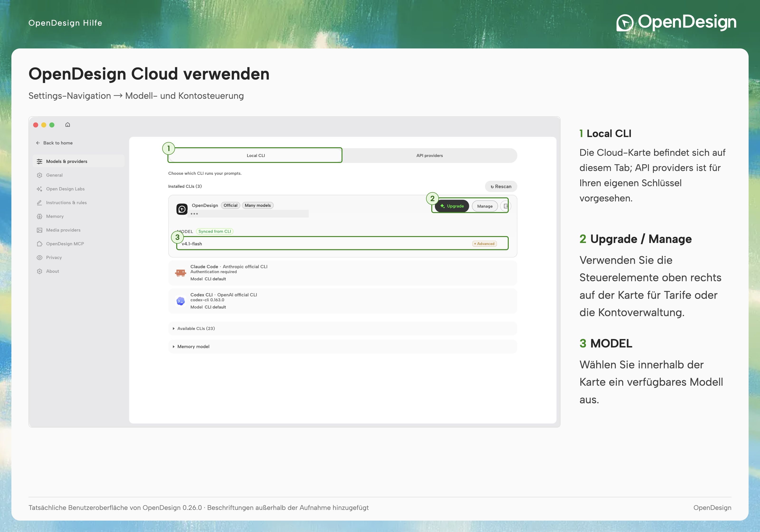Select the About gear icon
Viewport: 760px width, 532px height.
click(x=39, y=271)
